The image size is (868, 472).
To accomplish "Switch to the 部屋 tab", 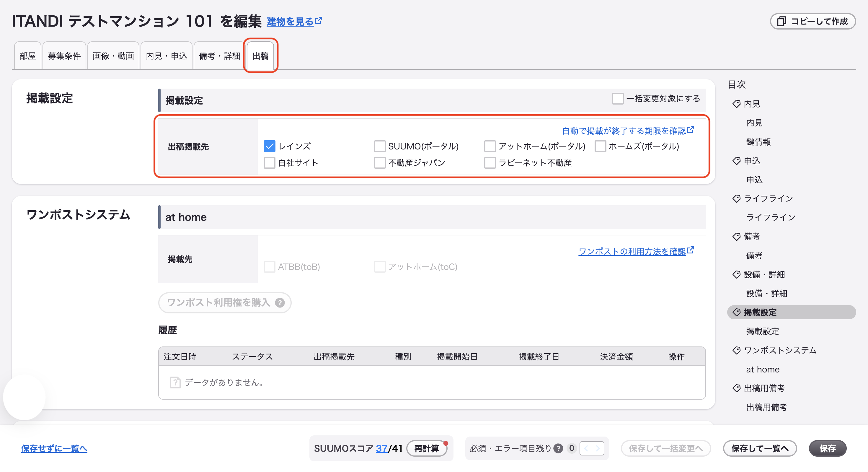I will [x=28, y=56].
